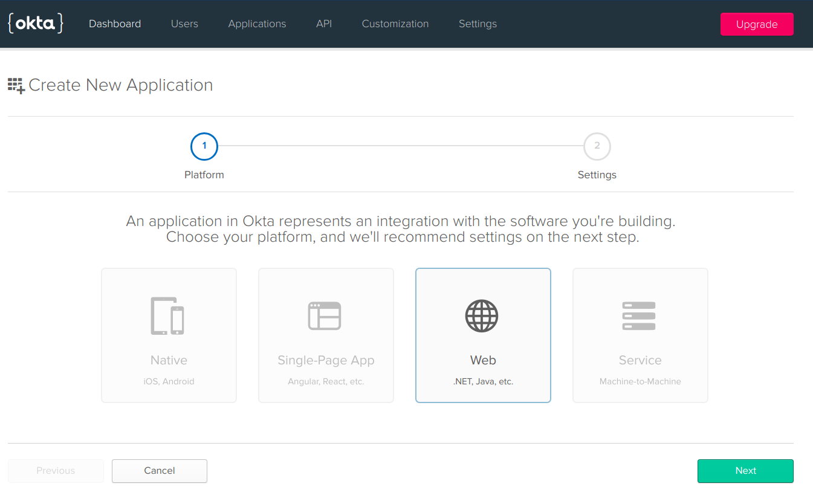Click the Service server-stack icon
The height and width of the screenshot is (504, 813).
tap(639, 316)
